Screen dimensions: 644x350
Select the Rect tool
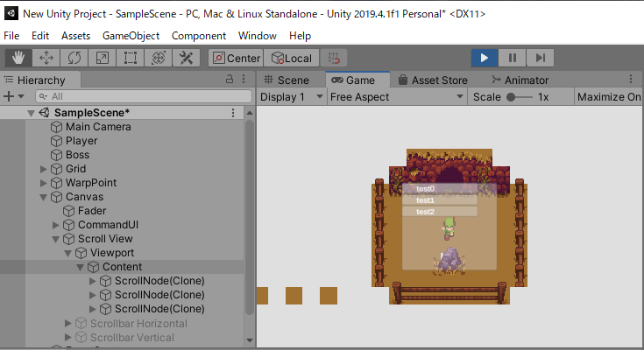(131, 58)
